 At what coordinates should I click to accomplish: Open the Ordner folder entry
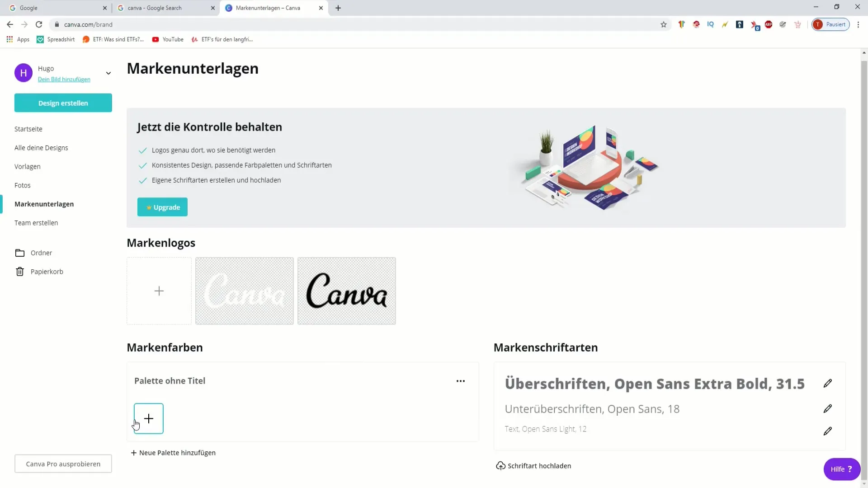(34, 253)
